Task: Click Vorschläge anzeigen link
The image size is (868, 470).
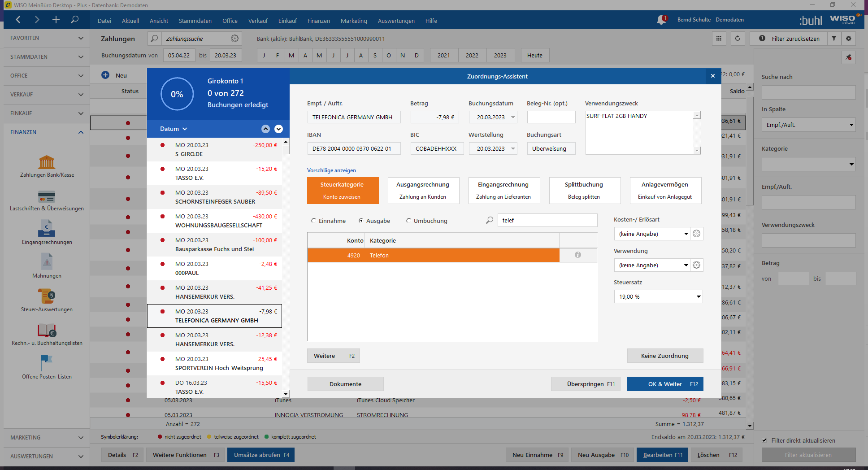Action: [331, 170]
